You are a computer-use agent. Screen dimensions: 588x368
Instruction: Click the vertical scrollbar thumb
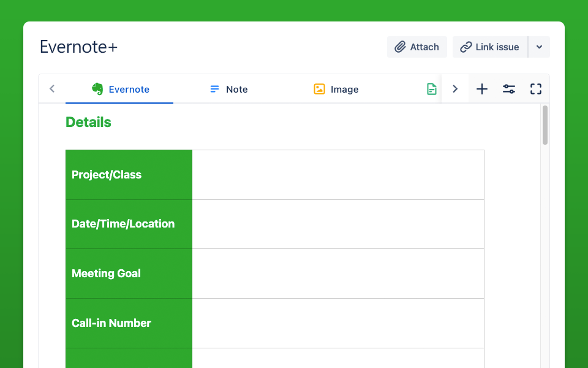545,125
